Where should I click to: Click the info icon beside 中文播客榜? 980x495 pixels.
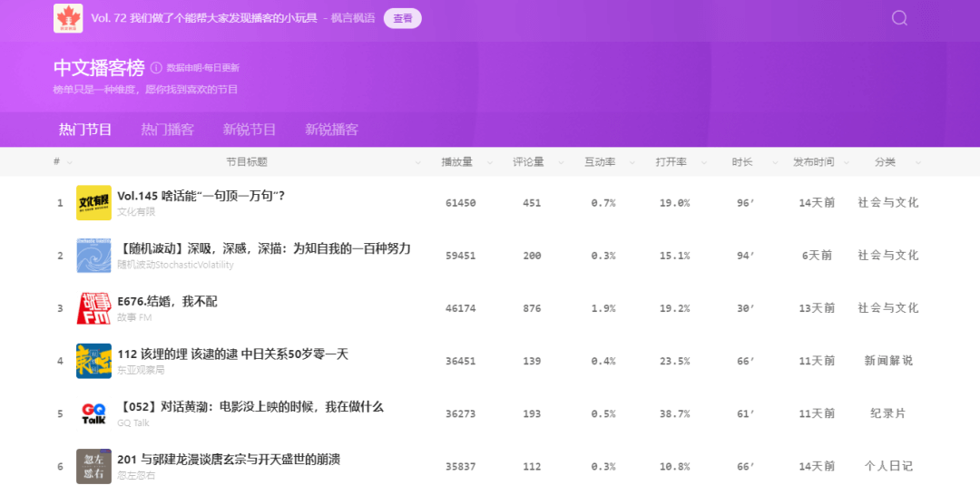(x=156, y=68)
